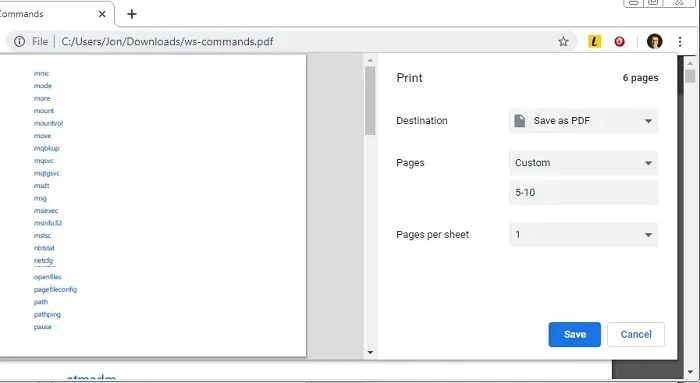Click preview scrollbar up arrow
This screenshot has width=700, height=383.
pos(370,60)
